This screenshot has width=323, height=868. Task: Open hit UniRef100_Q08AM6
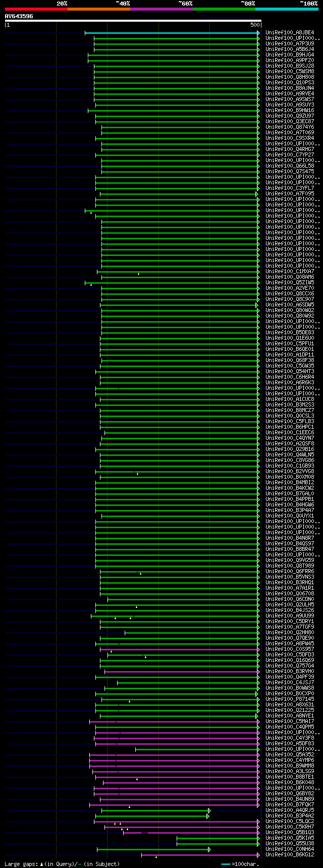coord(290,277)
